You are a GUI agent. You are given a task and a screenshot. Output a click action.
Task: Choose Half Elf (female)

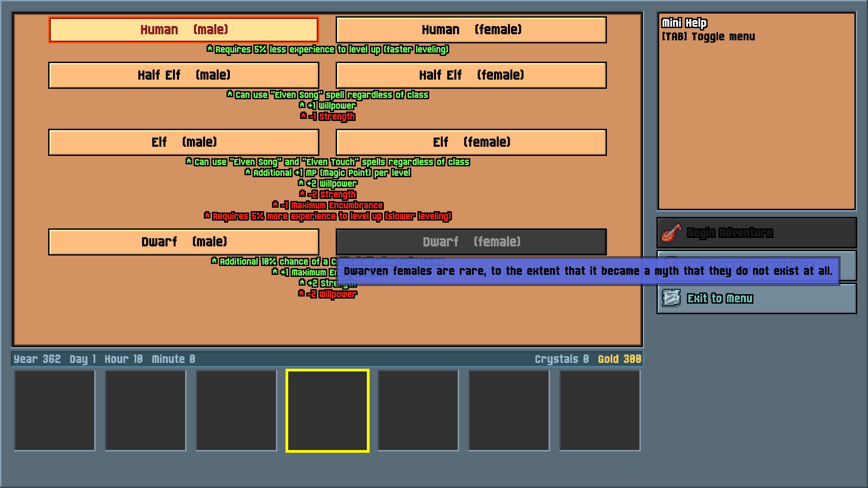click(471, 75)
